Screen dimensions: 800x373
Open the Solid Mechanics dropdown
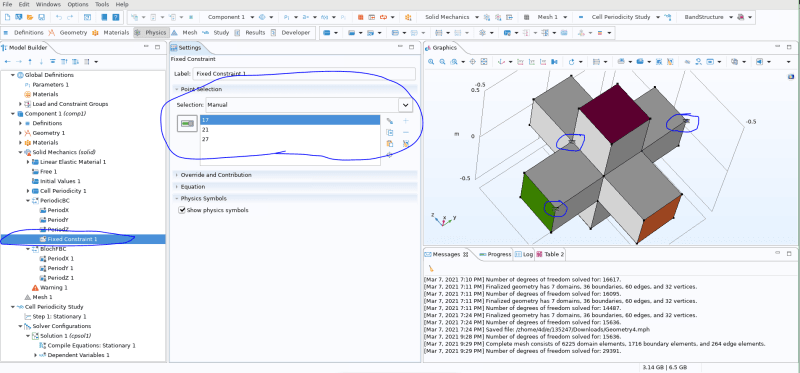(x=477, y=17)
